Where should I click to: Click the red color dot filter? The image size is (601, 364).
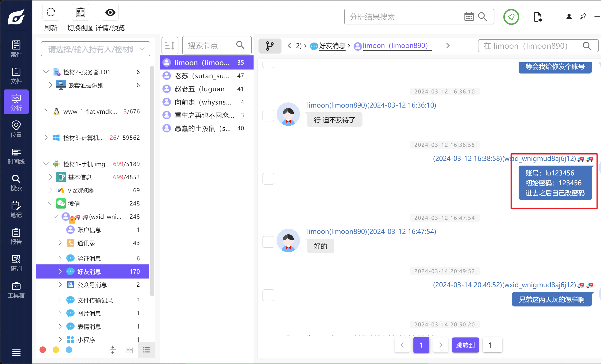(x=43, y=350)
